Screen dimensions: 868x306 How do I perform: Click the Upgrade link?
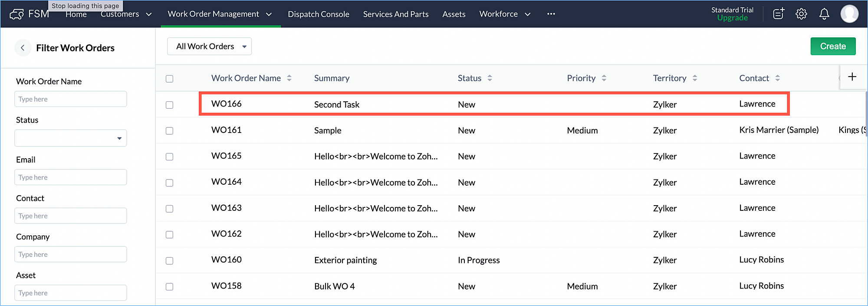pos(732,18)
